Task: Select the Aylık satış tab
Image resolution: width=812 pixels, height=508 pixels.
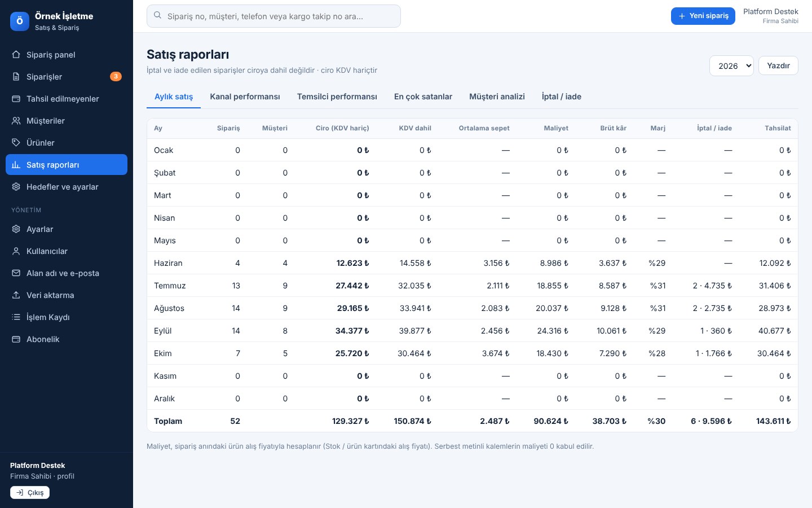Action: [x=174, y=97]
